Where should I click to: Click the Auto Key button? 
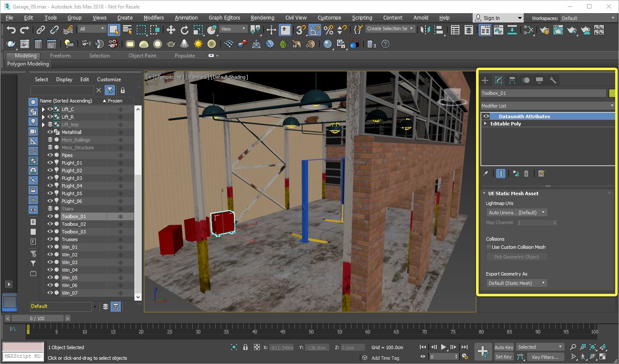(504, 347)
